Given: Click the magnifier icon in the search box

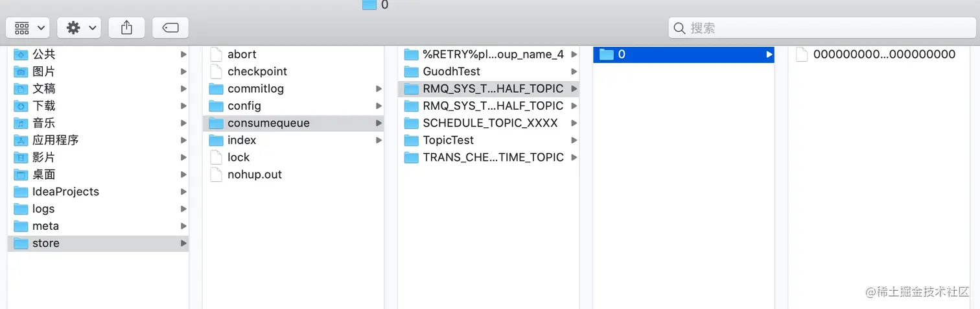Looking at the screenshot, I should (680, 28).
